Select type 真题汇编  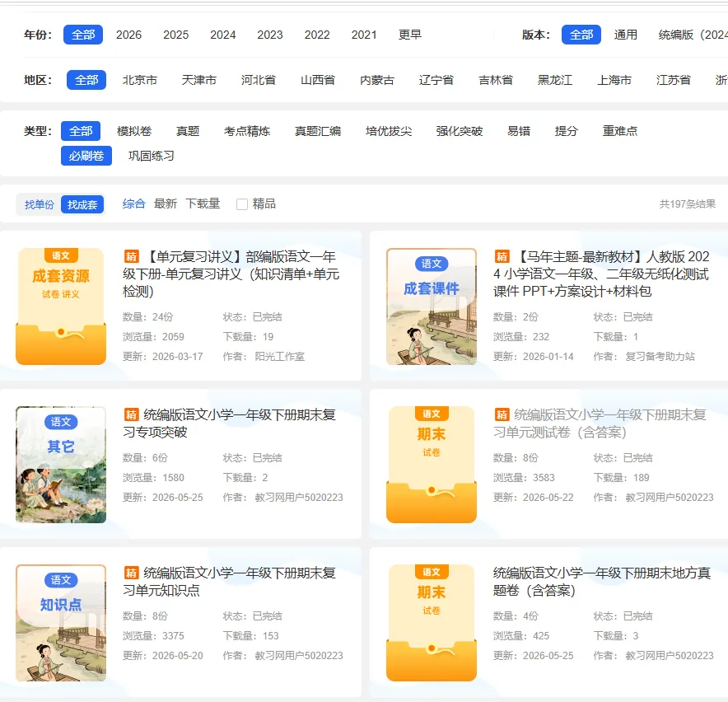click(x=318, y=131)
